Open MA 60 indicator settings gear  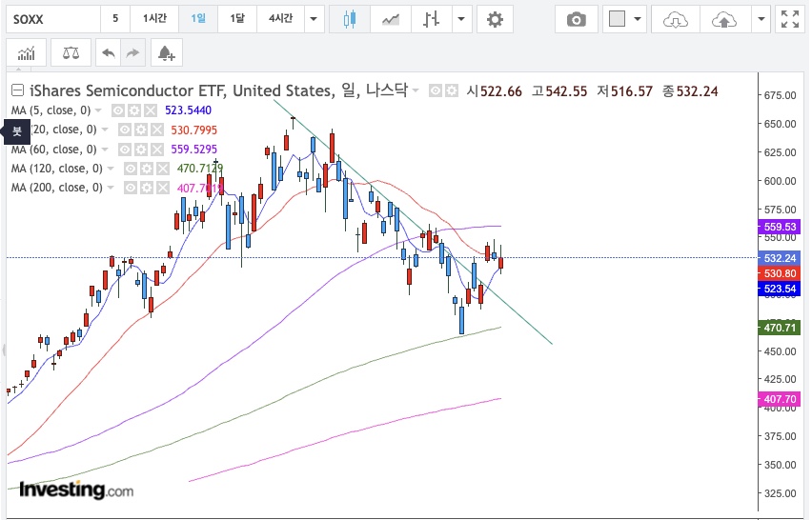pos(141,150)
